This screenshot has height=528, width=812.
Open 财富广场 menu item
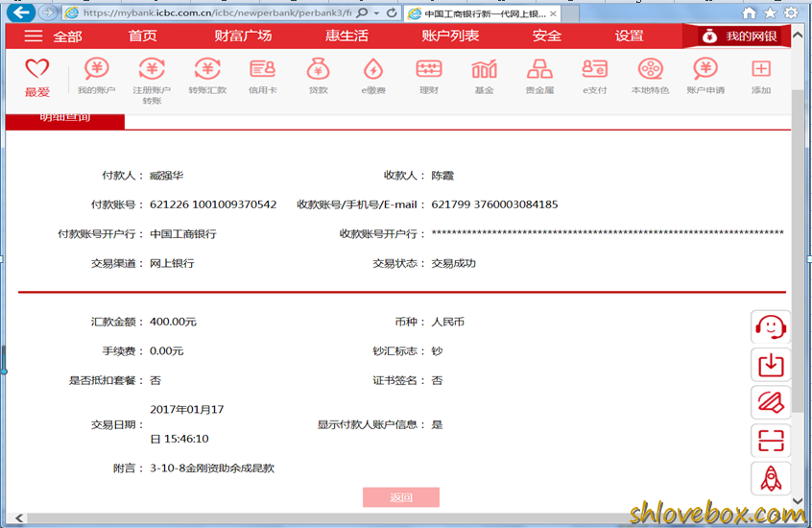[x=243, y=36]
